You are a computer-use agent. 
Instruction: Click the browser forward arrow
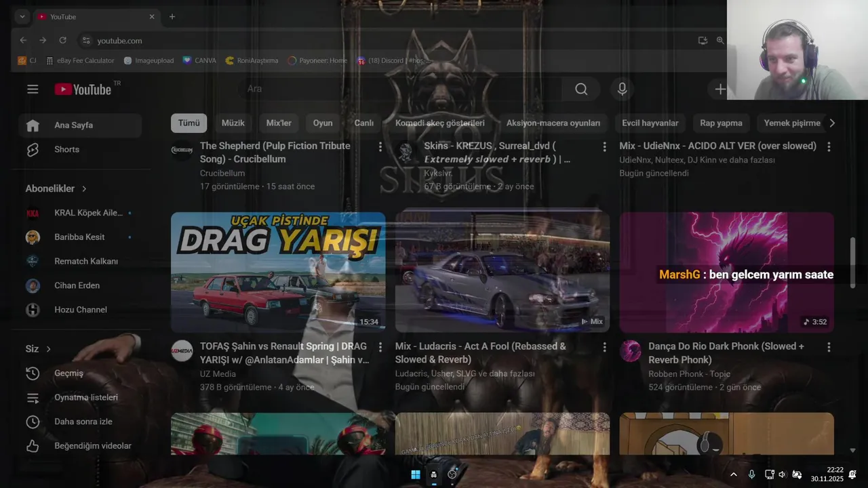pyautogui.click(x=43, y=41)
